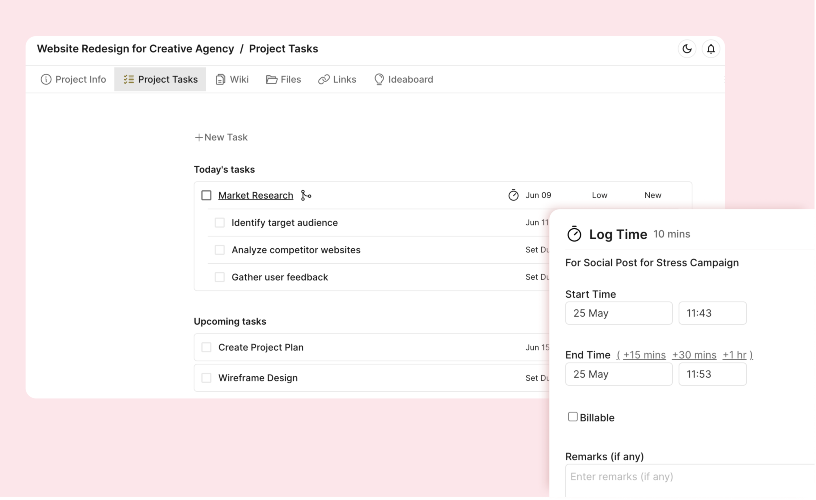Click the Start Time 11:43 field
This screenshot has height=500, width=816.
(x=712, y=313)
